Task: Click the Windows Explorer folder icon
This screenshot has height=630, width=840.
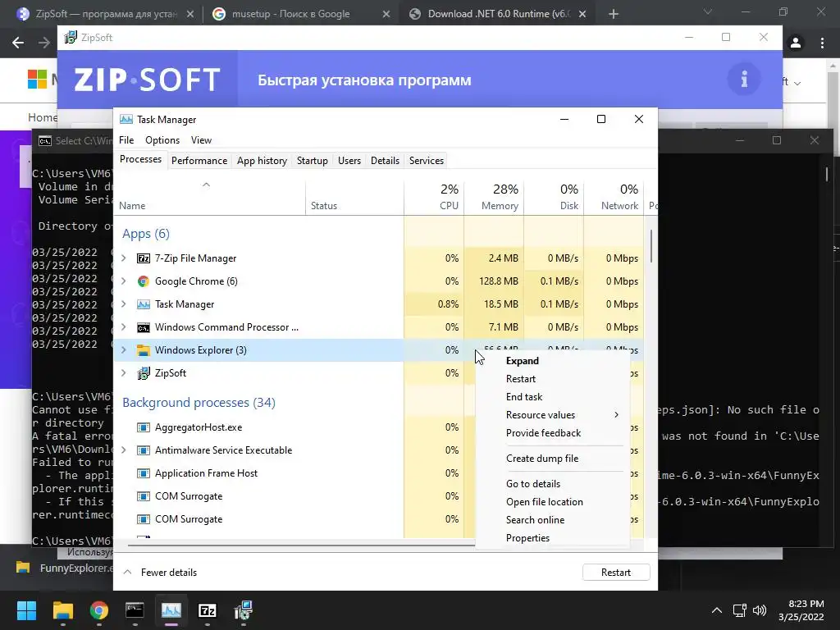Action: click(x=143, y=350)
